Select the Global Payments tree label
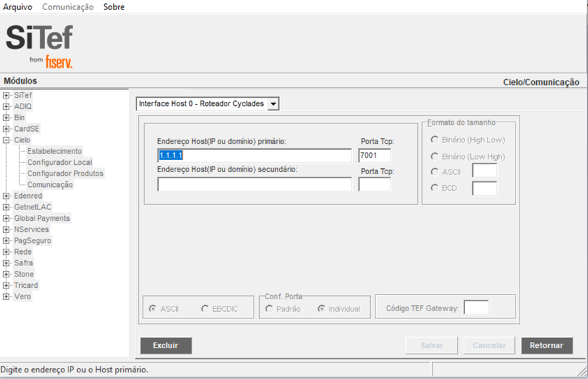The width and height of the screenshot is (588, 379). (x=42, y=218)
